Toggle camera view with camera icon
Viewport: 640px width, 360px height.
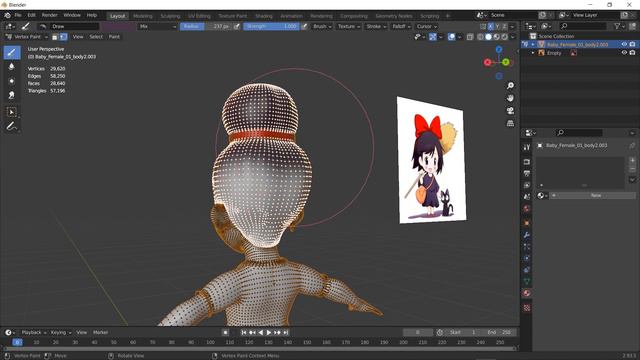(x=510, y=111)
